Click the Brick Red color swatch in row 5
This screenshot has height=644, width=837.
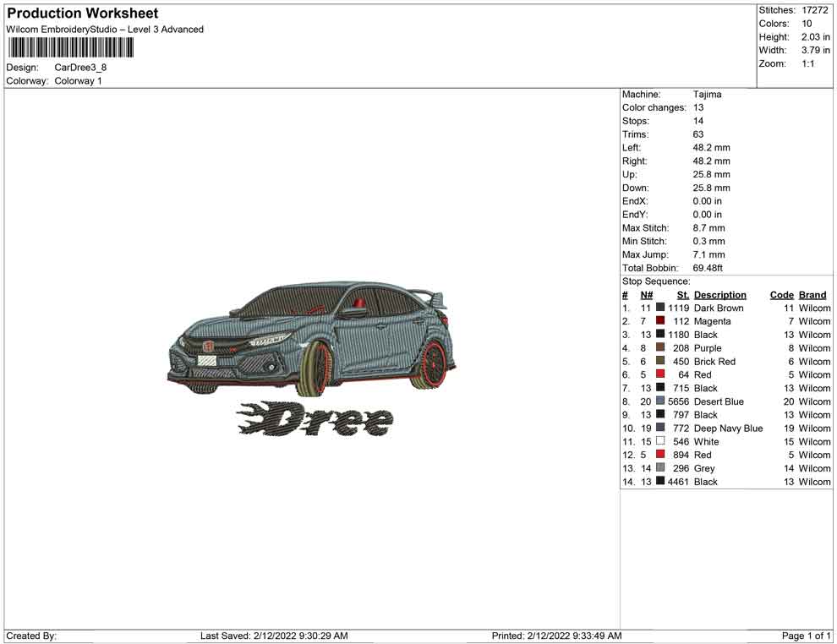pos(660,361)
